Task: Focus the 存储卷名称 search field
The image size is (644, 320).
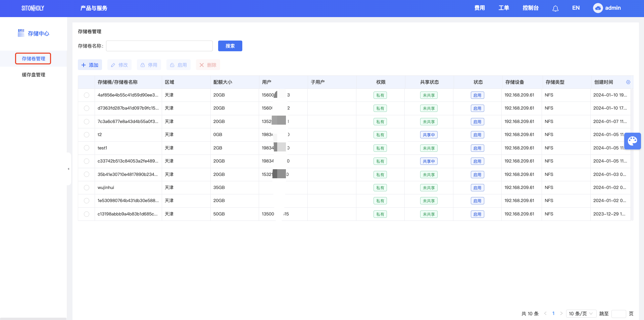Action: coord(159,46)
